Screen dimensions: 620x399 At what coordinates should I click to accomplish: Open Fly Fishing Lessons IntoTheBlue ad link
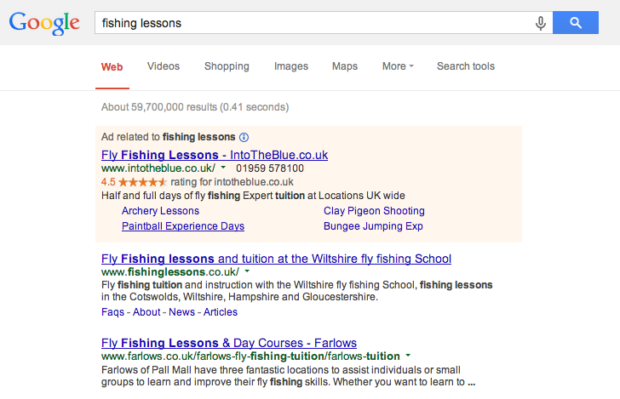click(x=214, y=155)
